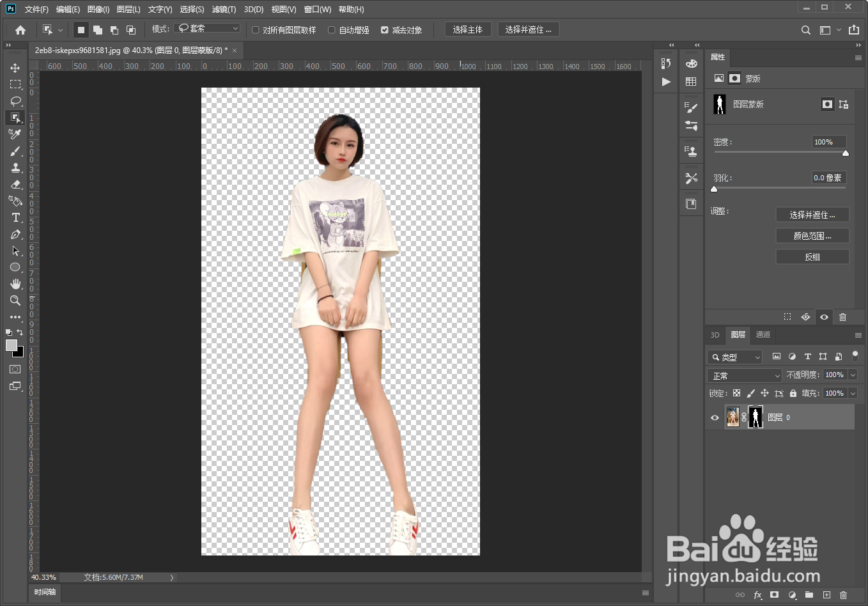Adjust the mask Density slider handle
The width and height of the screenshot is (868, 606).
[x=846, y=153]
